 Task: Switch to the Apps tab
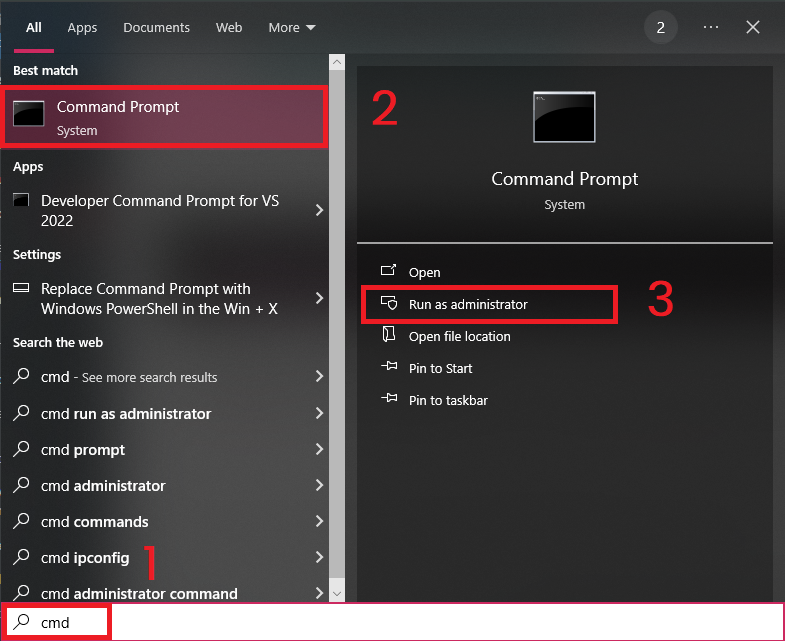pyautogui.click(x=82, y=27)
